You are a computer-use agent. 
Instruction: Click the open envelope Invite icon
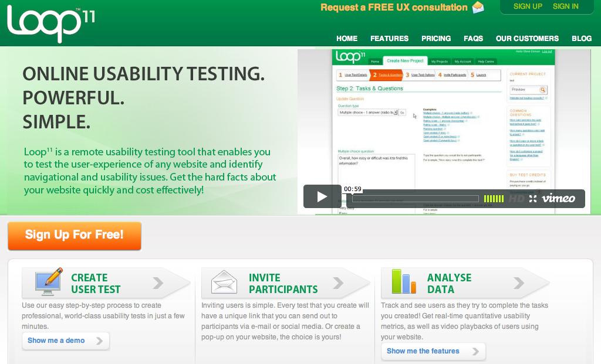pyautogui.click(x=224, y=283)
